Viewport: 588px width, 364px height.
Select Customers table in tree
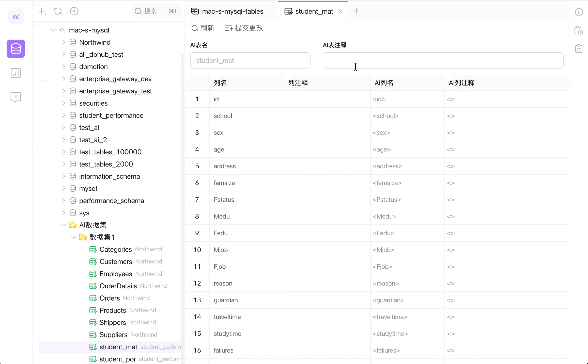point(116,262)
